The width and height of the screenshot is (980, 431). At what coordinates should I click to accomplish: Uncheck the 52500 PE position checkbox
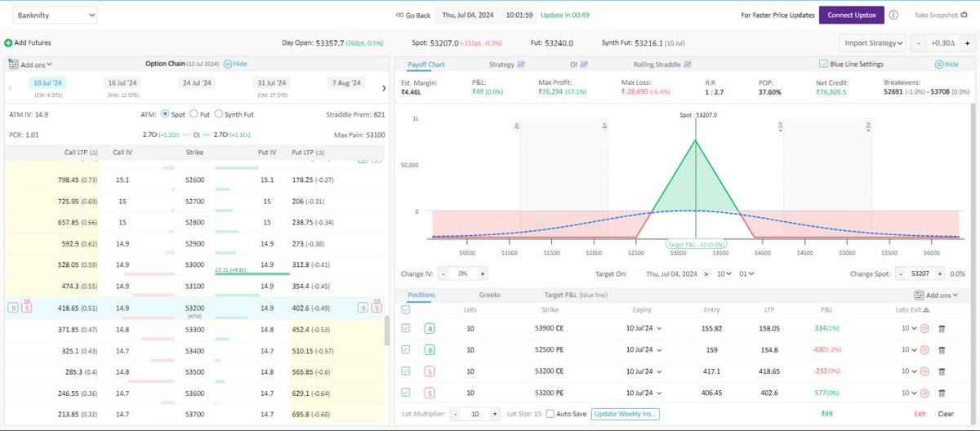[x=406, y=349]
